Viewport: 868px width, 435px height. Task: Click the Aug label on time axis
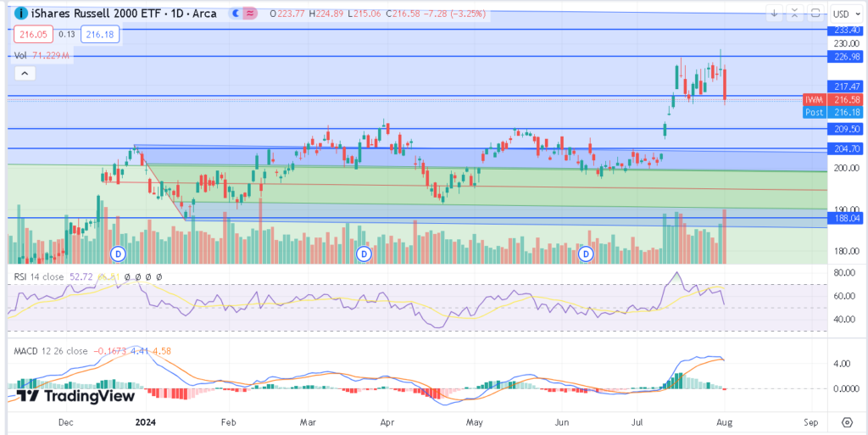(724, 422)
